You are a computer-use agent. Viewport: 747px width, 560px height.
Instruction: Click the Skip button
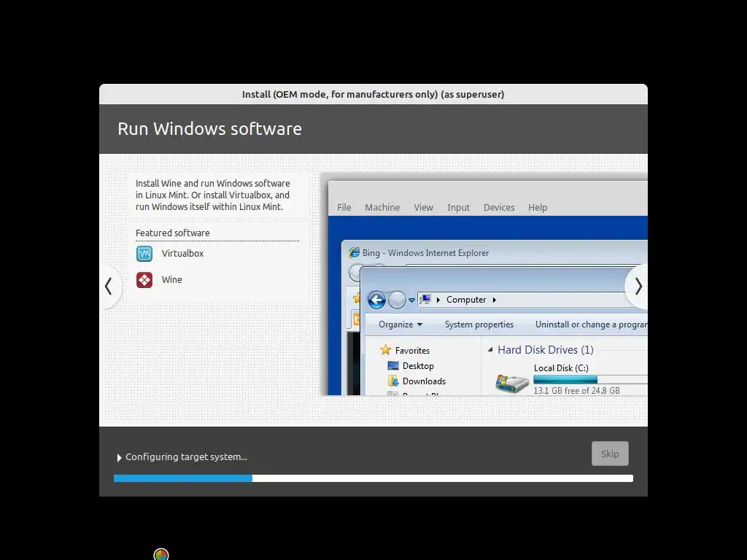pyautogui.click(x=610, y=454)
